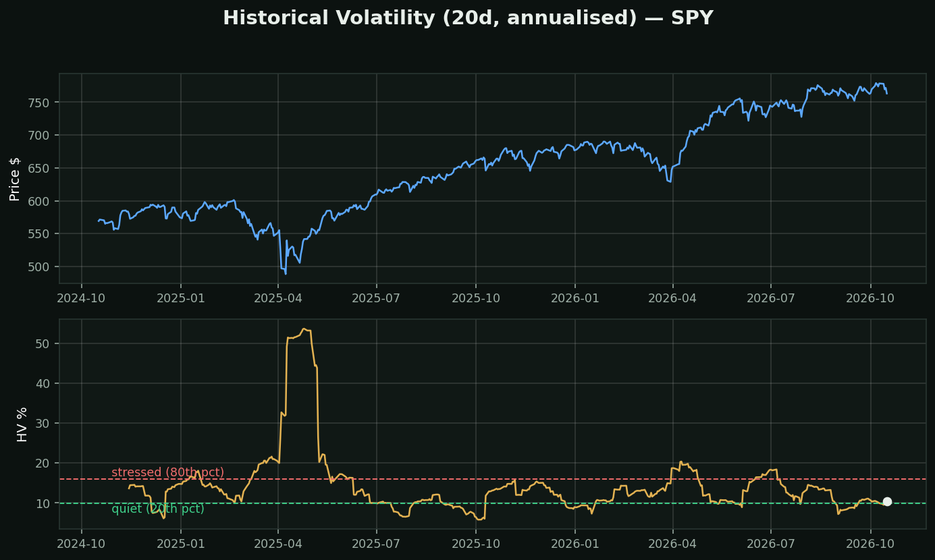Select the 2026-10 date under the HV chart
935x560 pixels.
pyautogui.click(x=870, y=543)
